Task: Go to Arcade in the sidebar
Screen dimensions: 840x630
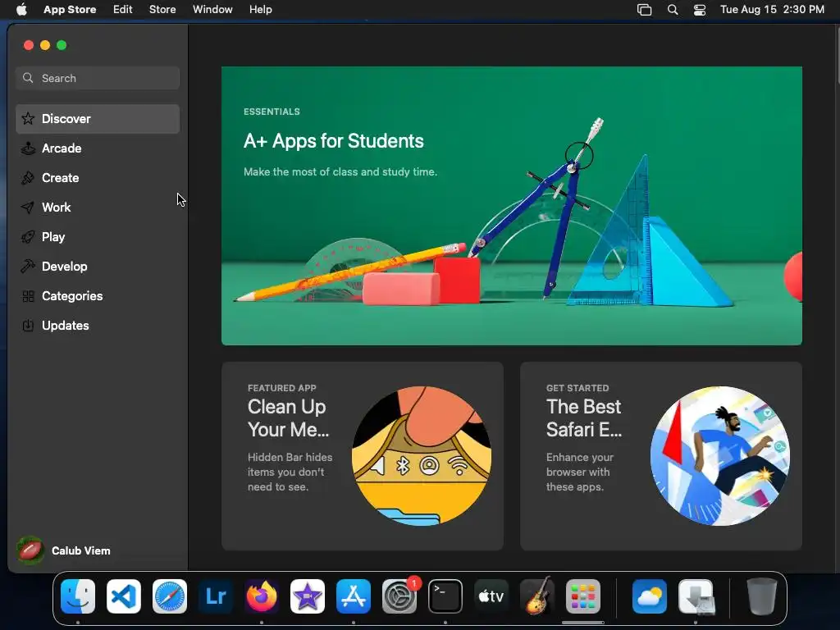Action: coord(98,148)
